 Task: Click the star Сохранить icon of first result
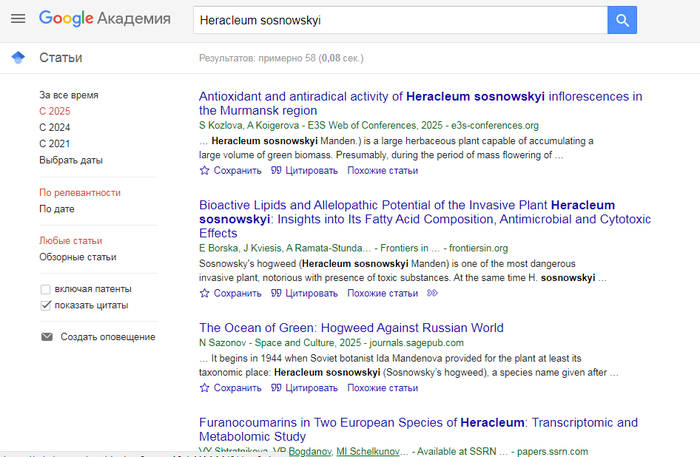pos(205,171)
